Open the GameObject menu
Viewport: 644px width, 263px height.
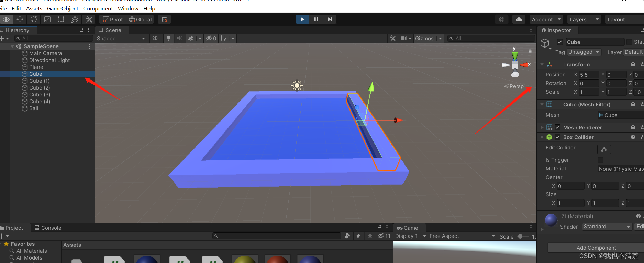63,8
